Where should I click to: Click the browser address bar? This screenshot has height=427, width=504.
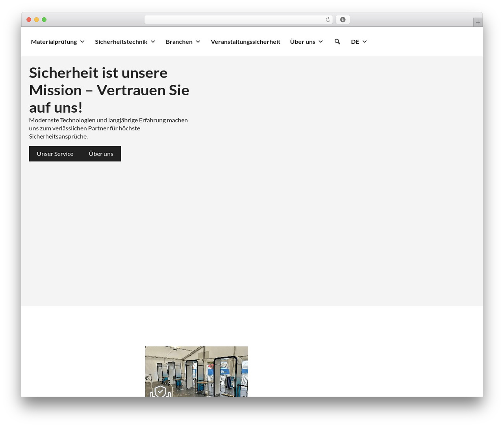[x=238, y=20]
